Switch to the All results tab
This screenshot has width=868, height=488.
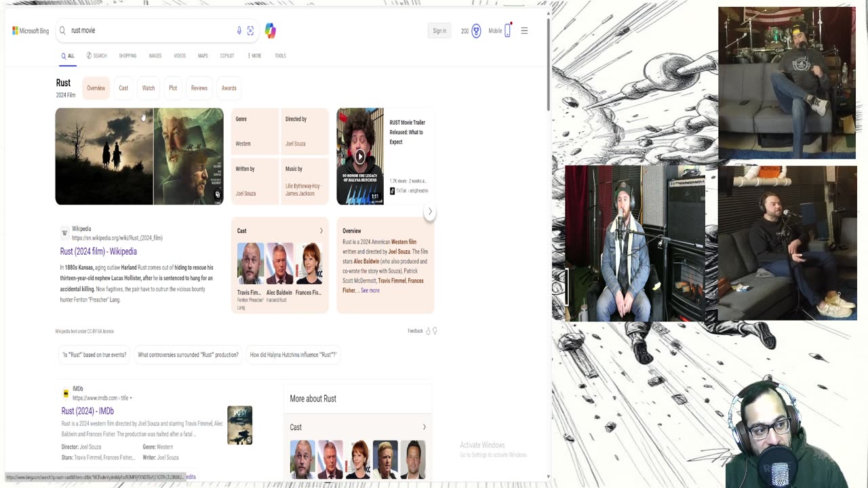click(67, 56)
